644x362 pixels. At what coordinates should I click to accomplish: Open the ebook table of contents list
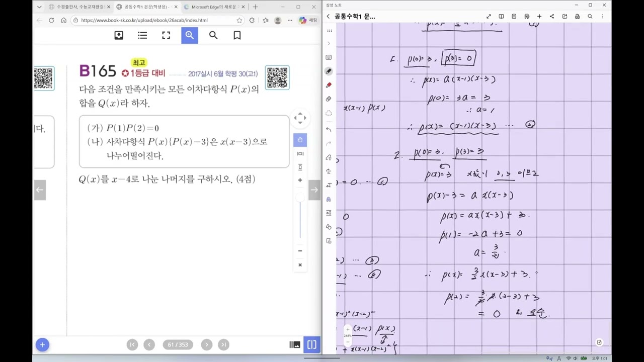142,35
